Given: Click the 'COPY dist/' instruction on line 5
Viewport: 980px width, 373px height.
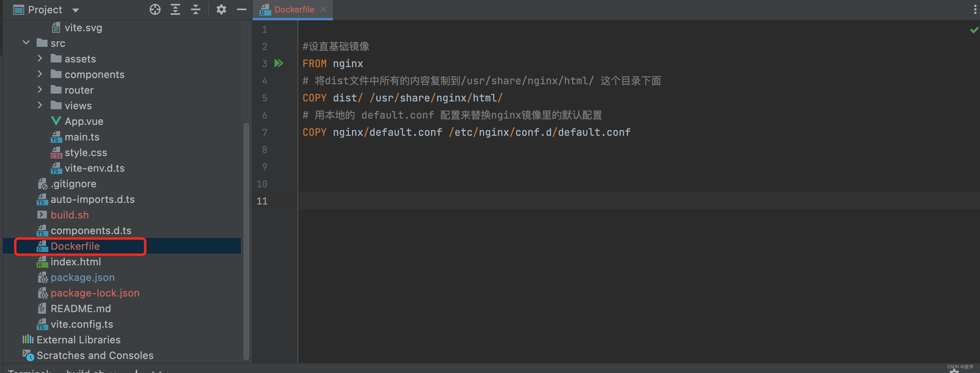Looking at the screenshot, I should point(403,98).
